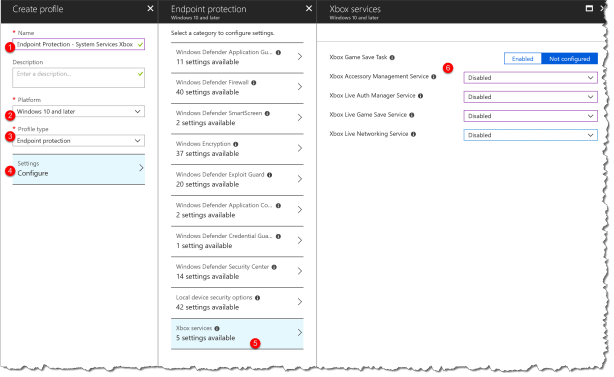Viewport: 614px width, 377px height.
Task: Open Local device security options category
Action: [237, 303]
